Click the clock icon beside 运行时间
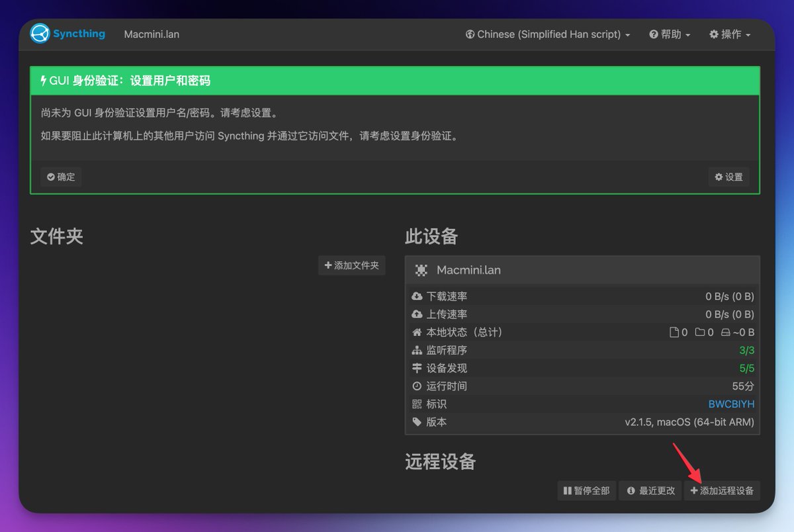 (417, 386)
